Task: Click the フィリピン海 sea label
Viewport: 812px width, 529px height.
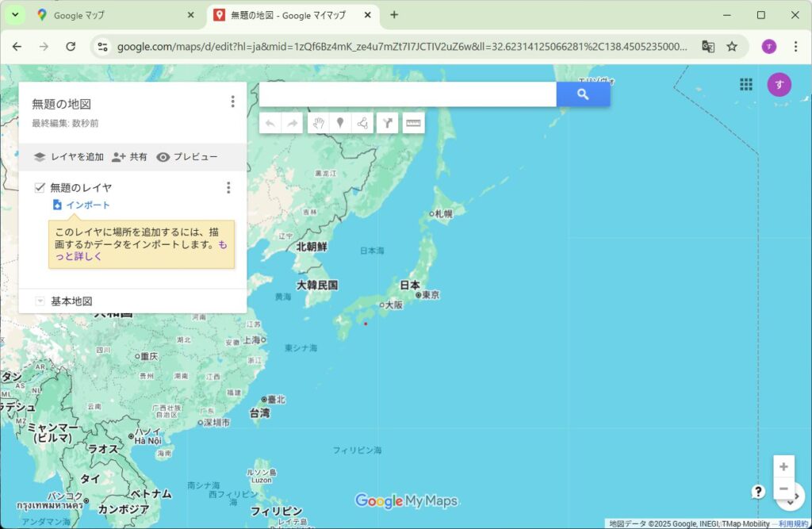Action: tap(357, 450)
